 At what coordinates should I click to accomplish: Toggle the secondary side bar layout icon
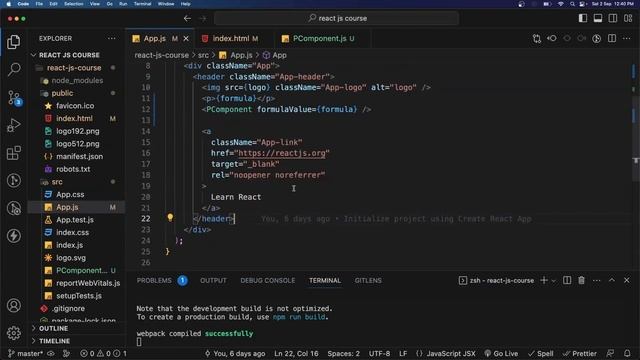(x=613, y=18)
